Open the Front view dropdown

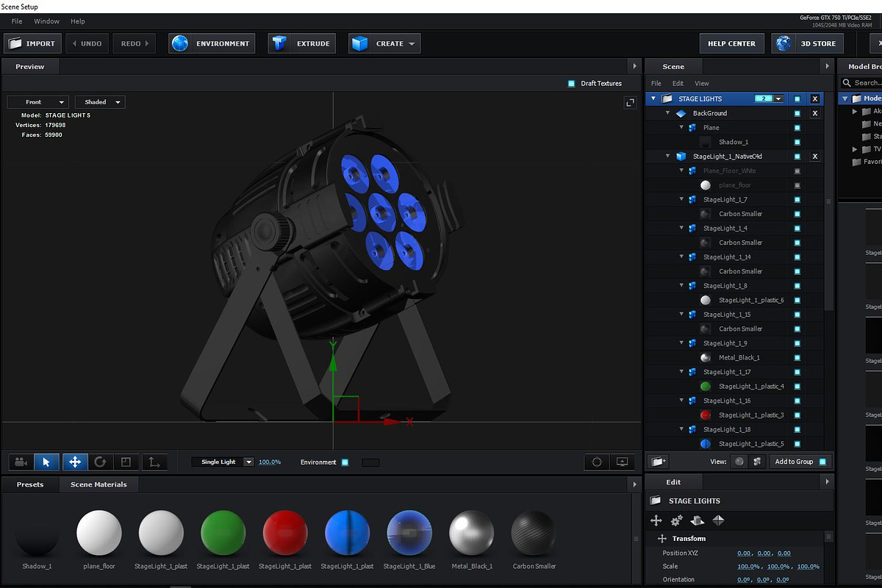[x=38, y=102]
